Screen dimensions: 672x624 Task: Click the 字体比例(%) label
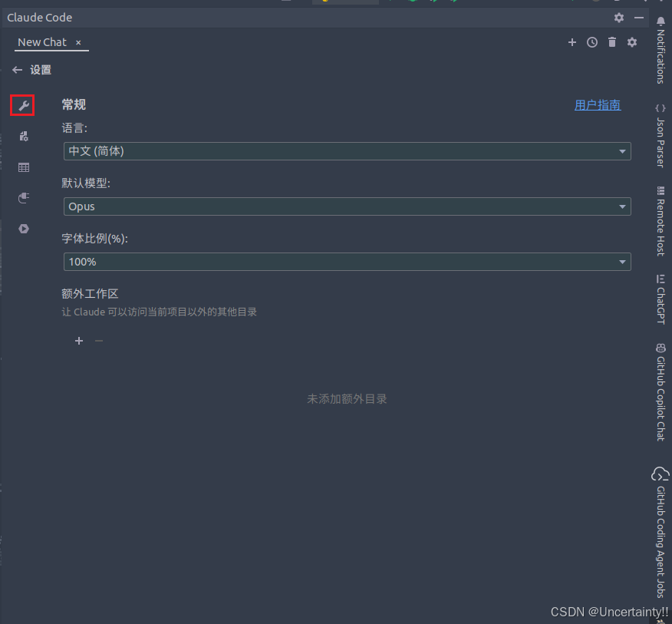[94, 239]
